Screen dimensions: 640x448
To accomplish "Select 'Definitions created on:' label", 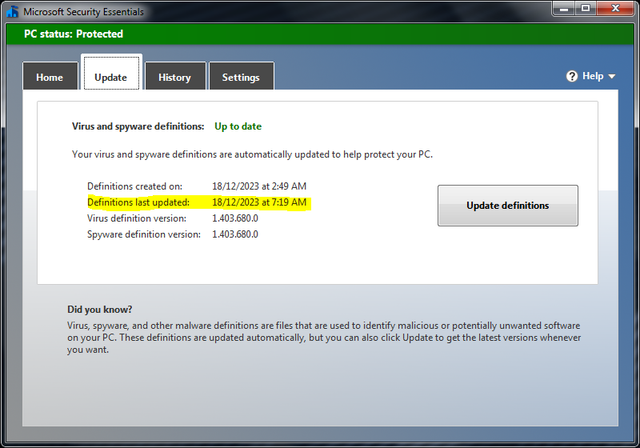I will 135,186.
